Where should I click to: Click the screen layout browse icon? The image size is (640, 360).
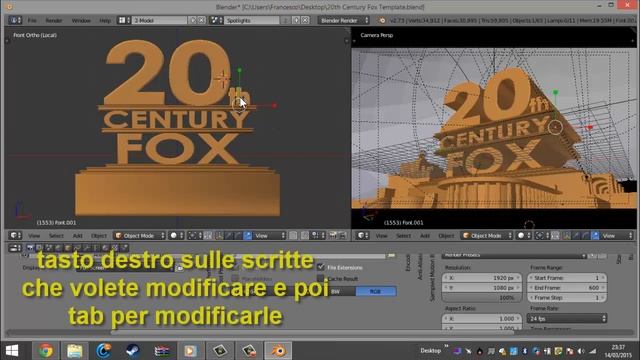pyautogui.click(x=123, y=20)
